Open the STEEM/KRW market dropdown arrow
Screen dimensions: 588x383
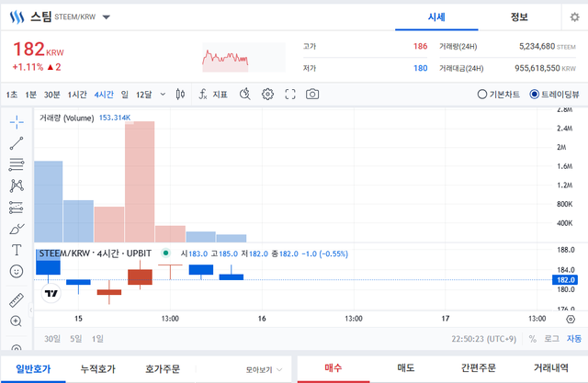[107, 17]
